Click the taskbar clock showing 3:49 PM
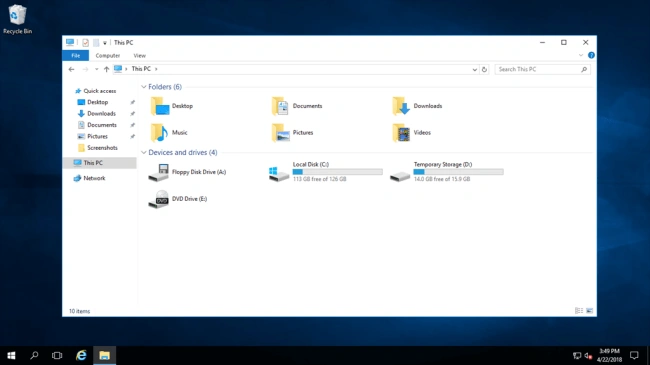 (x=609, y=355)
